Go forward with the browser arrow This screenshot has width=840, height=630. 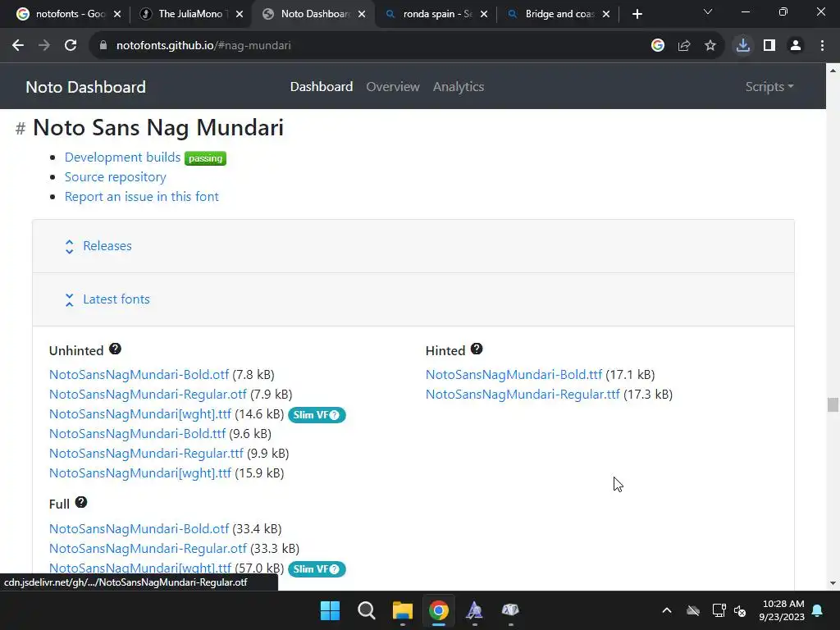[44, 46]
